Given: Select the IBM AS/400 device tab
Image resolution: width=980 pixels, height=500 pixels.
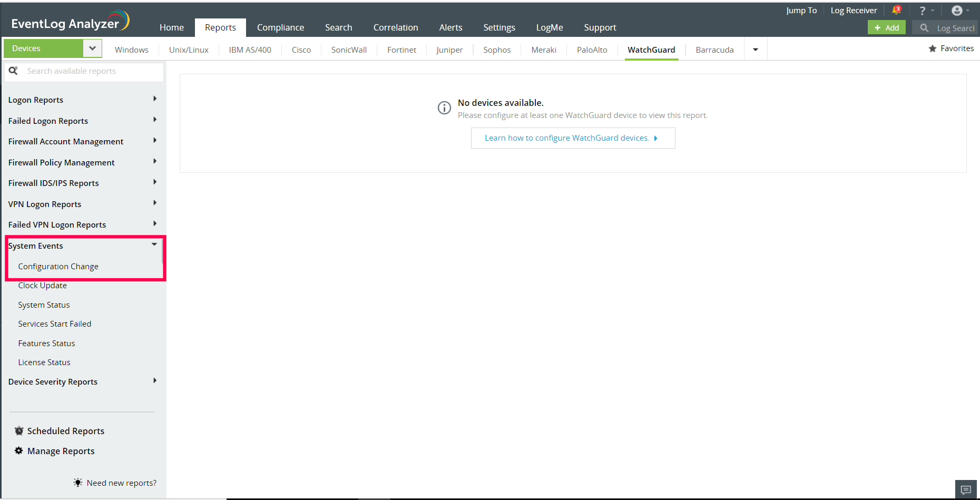Looking at the screenshot, I should pyautogui.click(x=250, y=50).
